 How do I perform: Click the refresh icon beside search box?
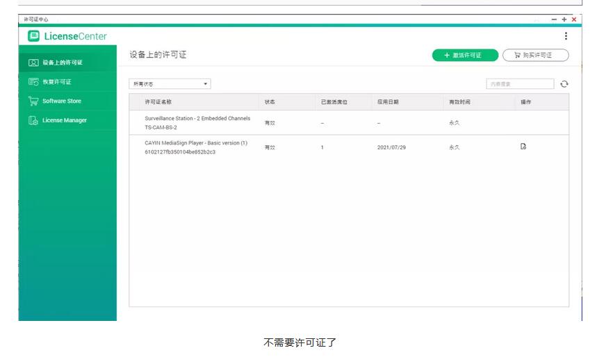(564, 83)
